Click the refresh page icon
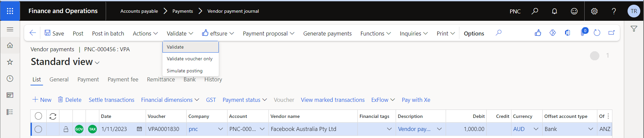644x138 pixels. 597,33
